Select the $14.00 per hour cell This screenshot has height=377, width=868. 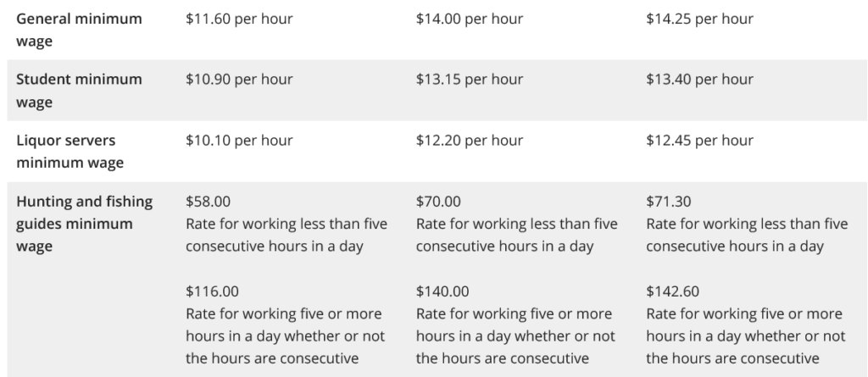click(470, 19)
